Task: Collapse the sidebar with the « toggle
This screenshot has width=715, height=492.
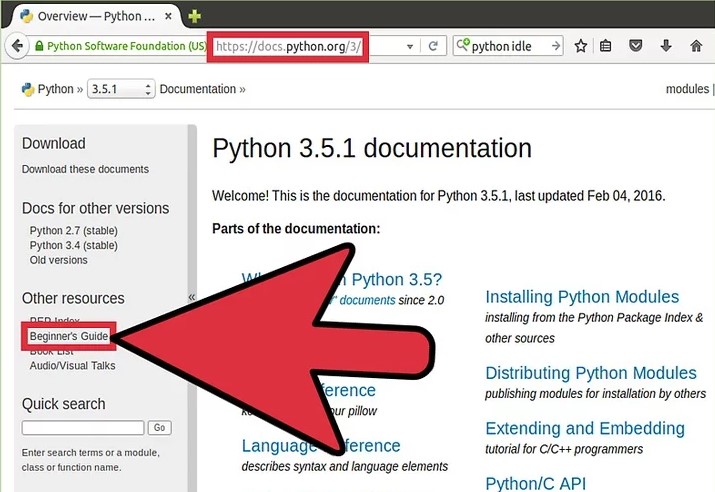Action: pos(192,297)
